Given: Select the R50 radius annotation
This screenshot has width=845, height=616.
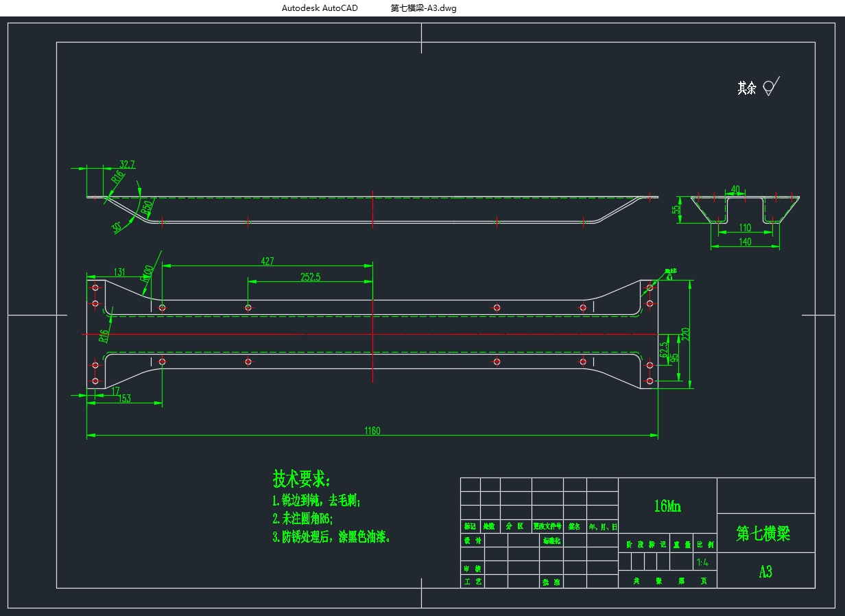Looking at the screenshot, I should 146,206.
